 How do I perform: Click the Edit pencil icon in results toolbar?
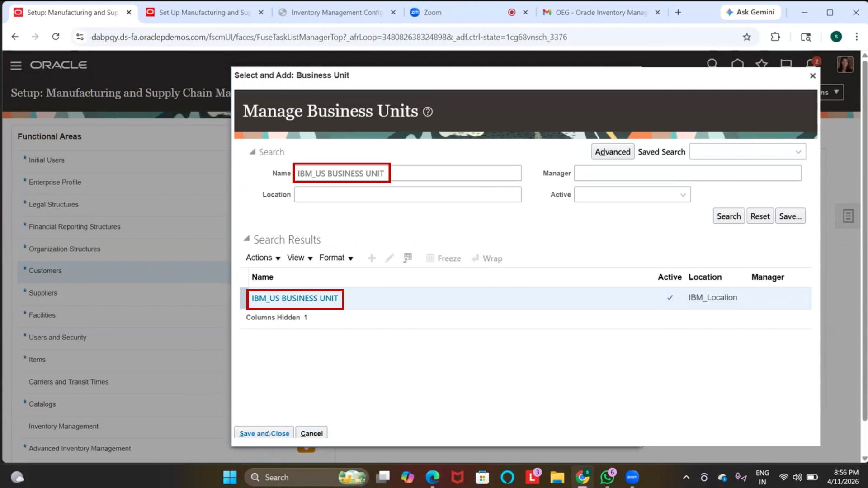tap(389, 258)
